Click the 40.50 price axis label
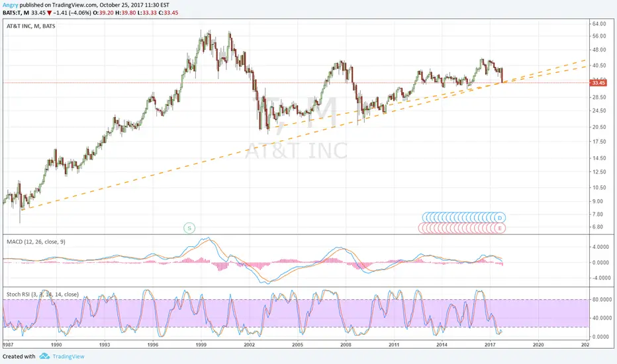This screenshot has height=364, width=617. [x=599, y=66]
